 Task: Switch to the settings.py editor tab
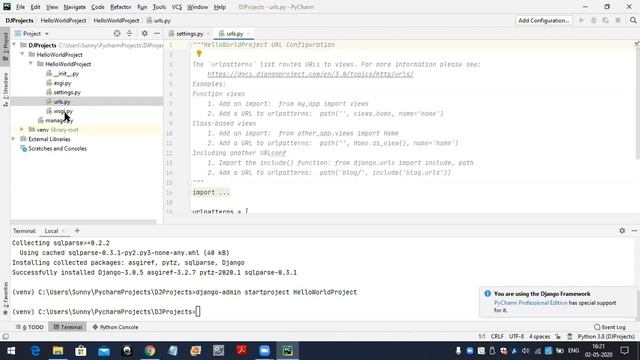pyautogui.click(x=189, y=34)
